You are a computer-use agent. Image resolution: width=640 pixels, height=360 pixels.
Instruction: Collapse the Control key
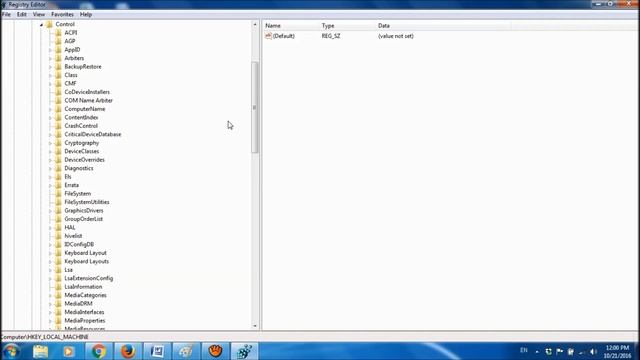point(41,24)
